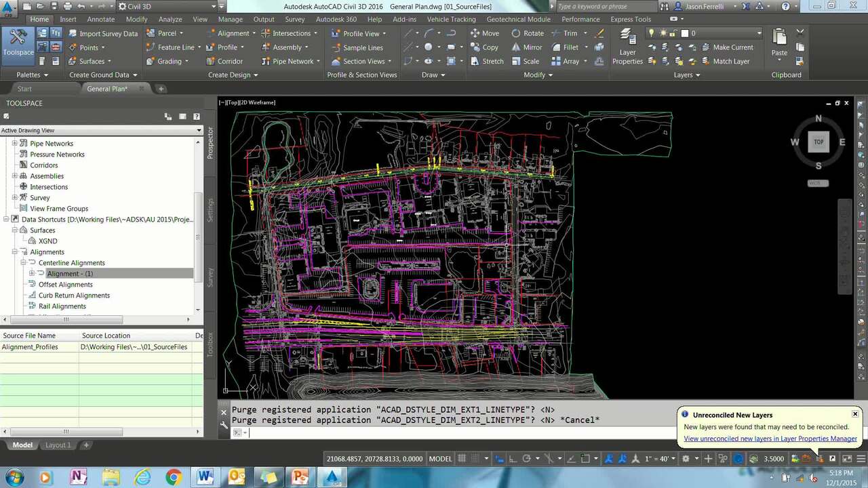Open the Surfaces dropdown in the ribbon

pos(90,61)
